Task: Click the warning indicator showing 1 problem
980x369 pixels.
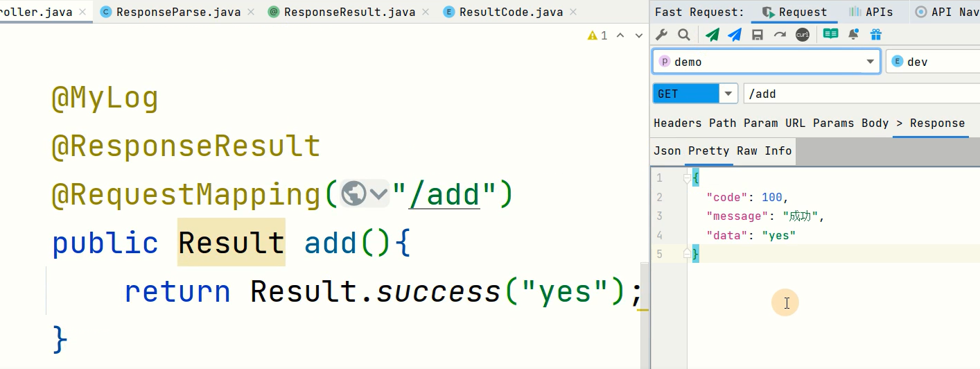Action: [x=597, y=35]
